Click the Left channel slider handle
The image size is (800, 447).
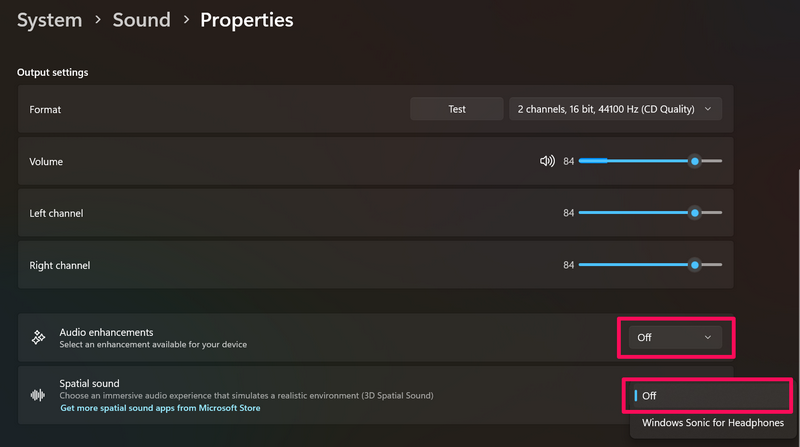pyautogui.click(x=694, y=213)
